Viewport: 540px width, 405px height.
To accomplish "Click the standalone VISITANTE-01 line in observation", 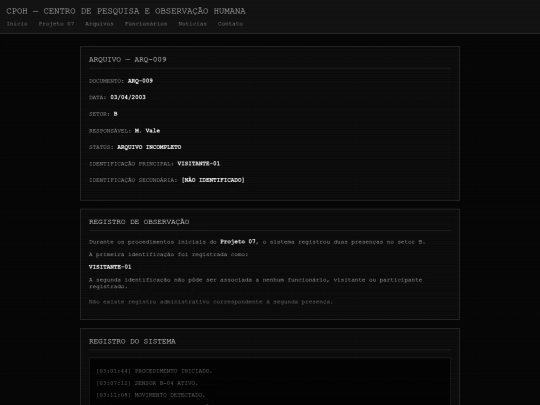I will [110, 267].
